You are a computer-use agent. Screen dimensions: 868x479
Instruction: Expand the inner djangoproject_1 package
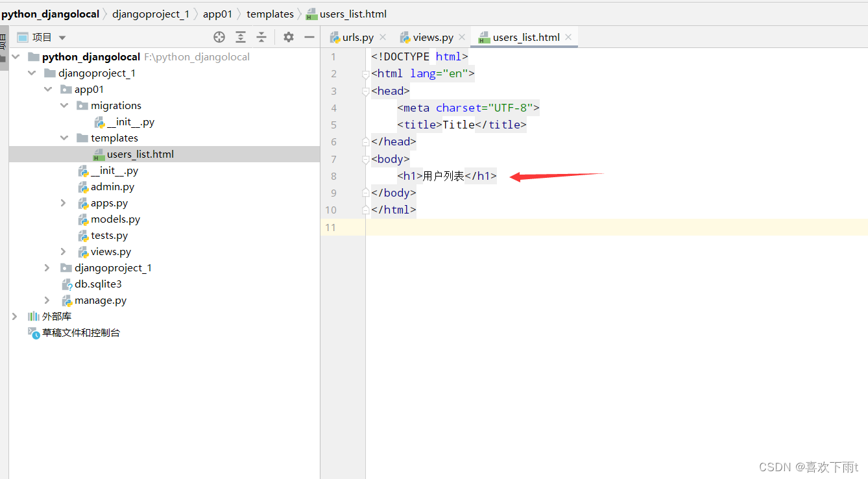[47, 268]
